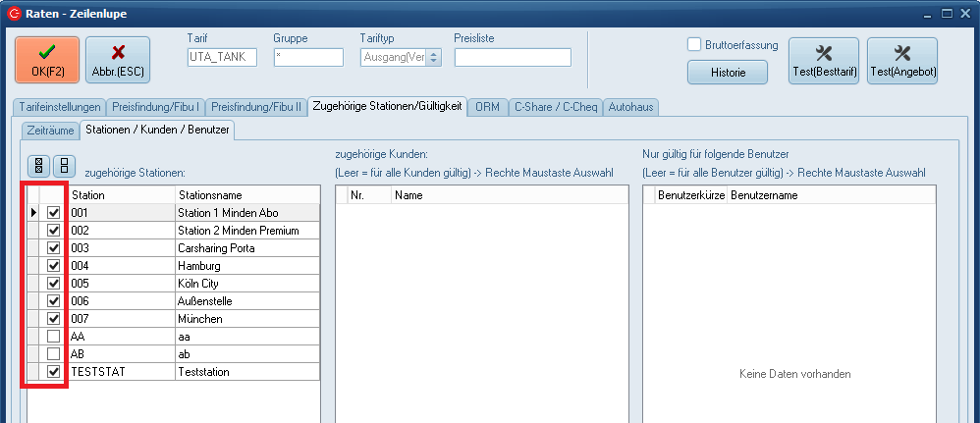Open the Tariftyp dropdown
980x423 pixels.
pyautogui.click(x=433, y=57)
